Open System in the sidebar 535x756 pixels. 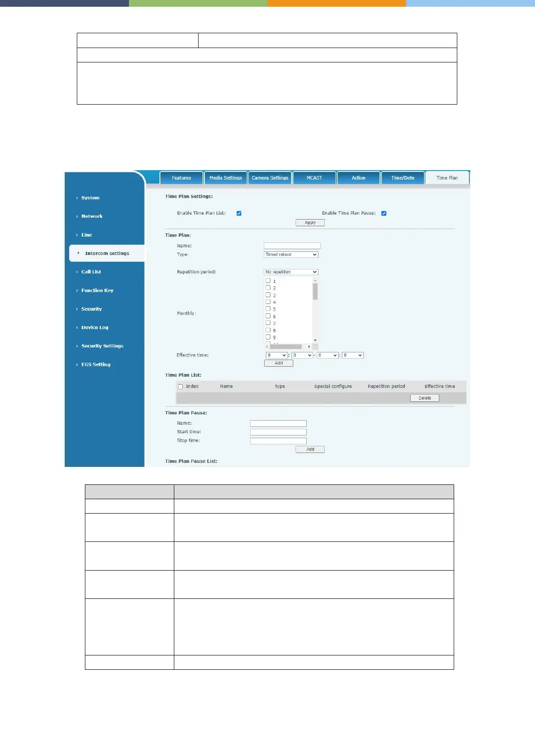[90, 198]
